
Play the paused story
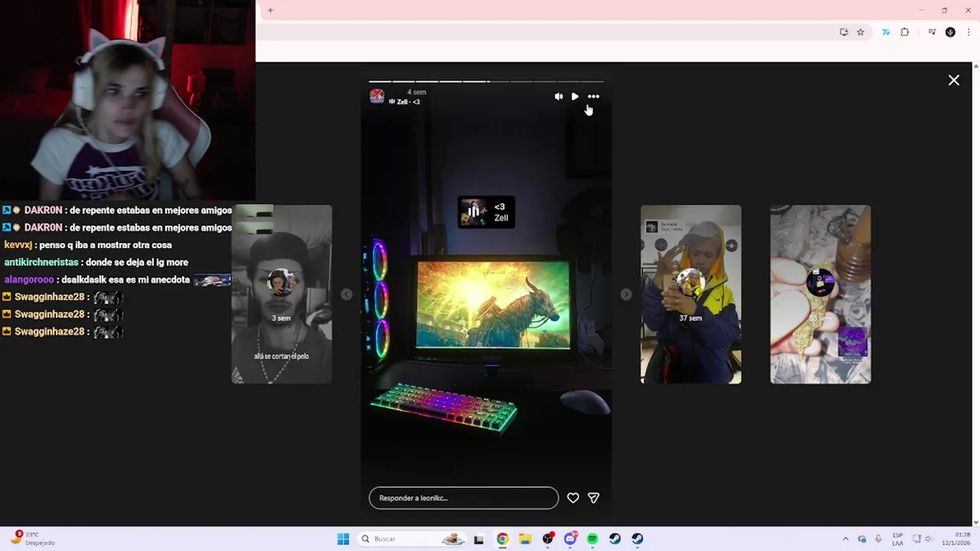[575, 96]
